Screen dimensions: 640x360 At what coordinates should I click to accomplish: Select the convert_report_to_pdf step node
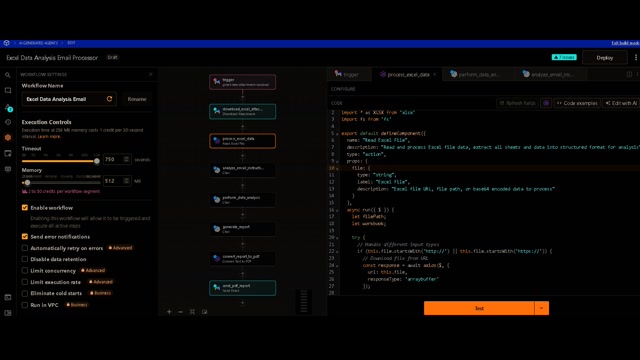tap(242, 258)
